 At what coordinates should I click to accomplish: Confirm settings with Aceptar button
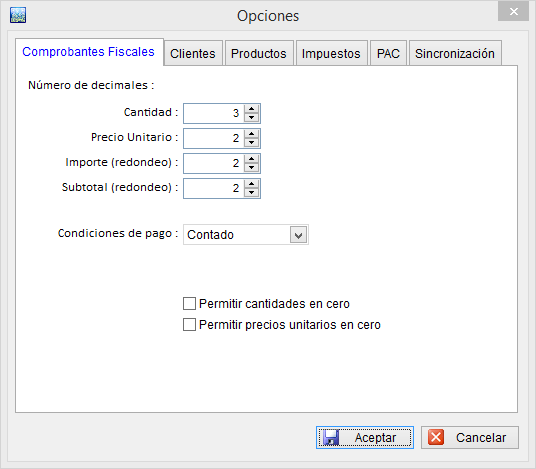click(365, 438)
